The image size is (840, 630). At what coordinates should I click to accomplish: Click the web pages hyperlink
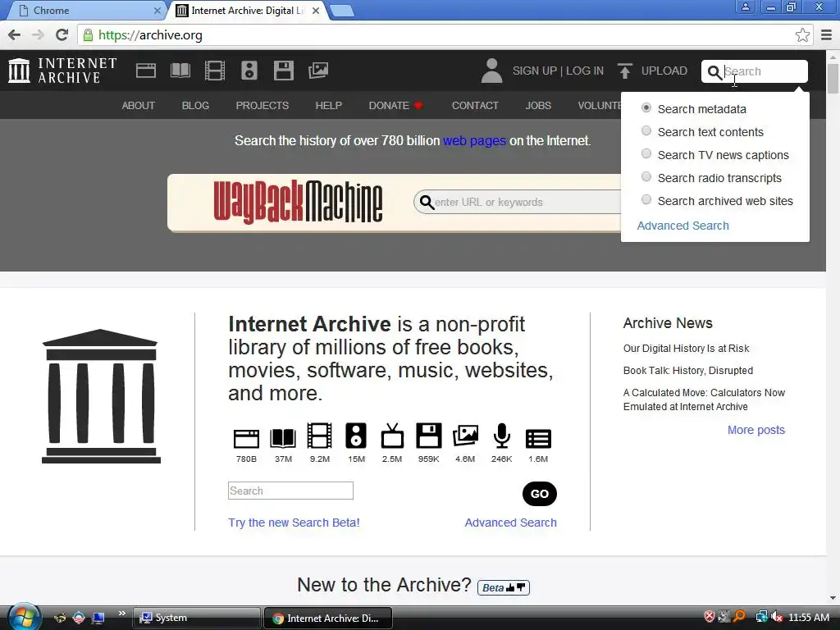coord(474,141)
